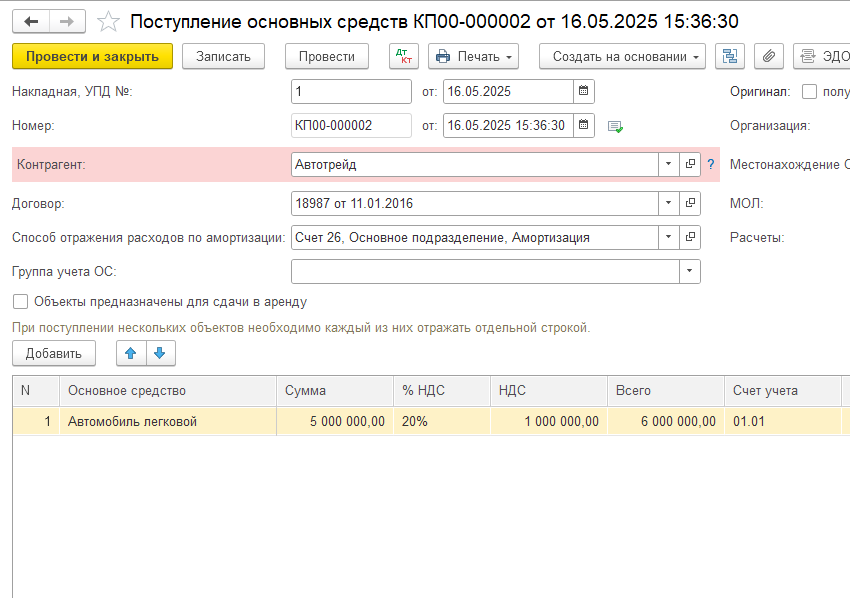Open the amortization expense method card

(690, 237)
